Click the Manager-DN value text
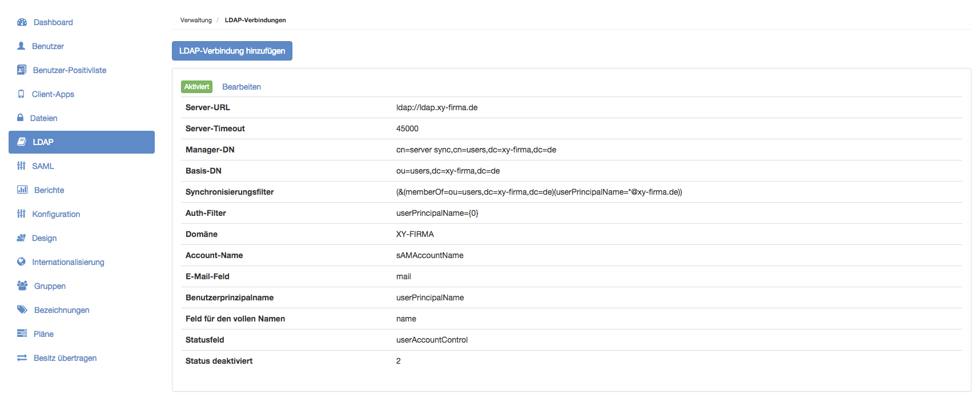Screen dimensions: 980x402 476,150
